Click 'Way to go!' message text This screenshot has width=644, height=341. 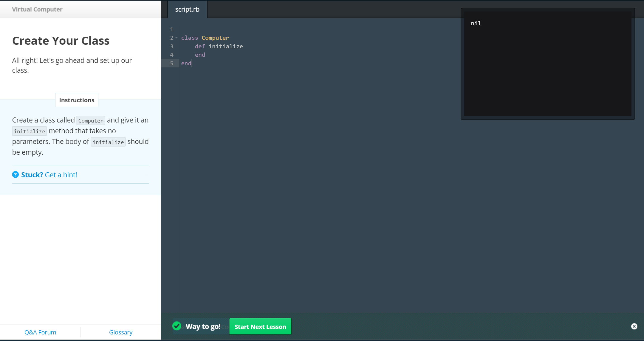pyautogui.click(x=203, y=326)
